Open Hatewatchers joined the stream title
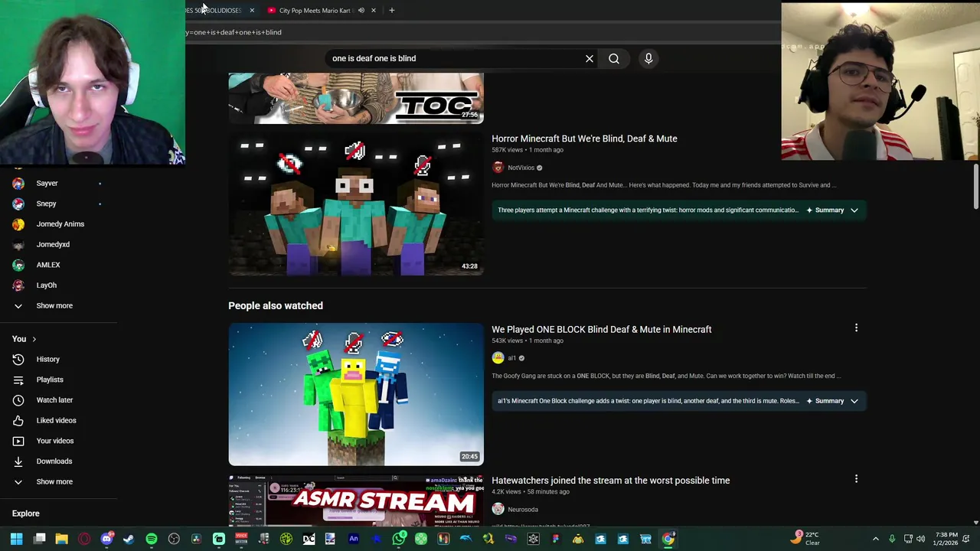Image resolution: width=980 pixels, height=551 pixels. tap(610, 480)
